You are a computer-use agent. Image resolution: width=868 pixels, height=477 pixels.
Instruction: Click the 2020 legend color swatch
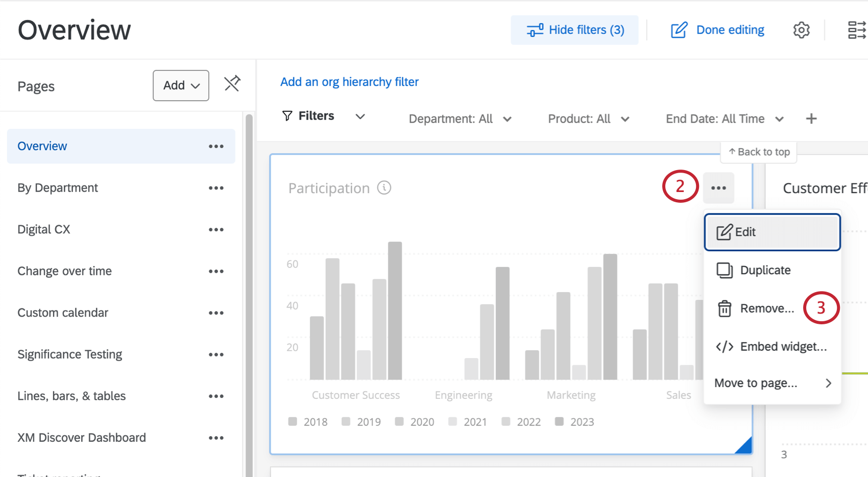pos(399,421)
